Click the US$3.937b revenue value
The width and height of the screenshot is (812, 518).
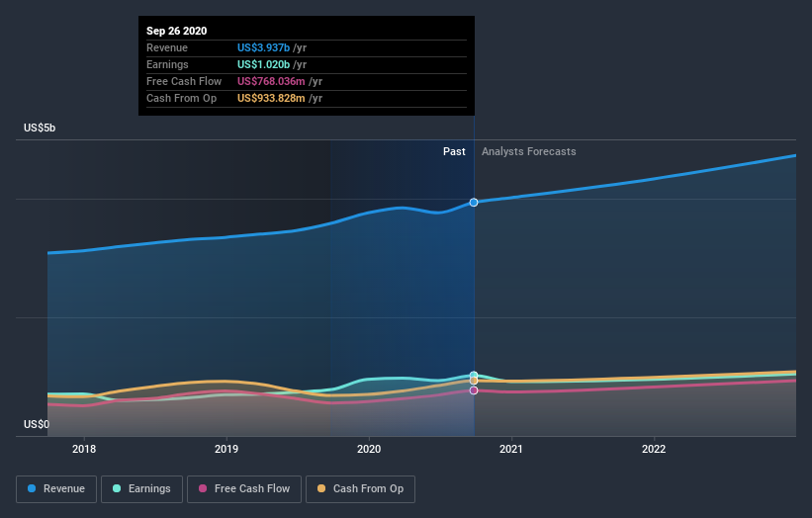pyautogui.click(x=264, y=47)
